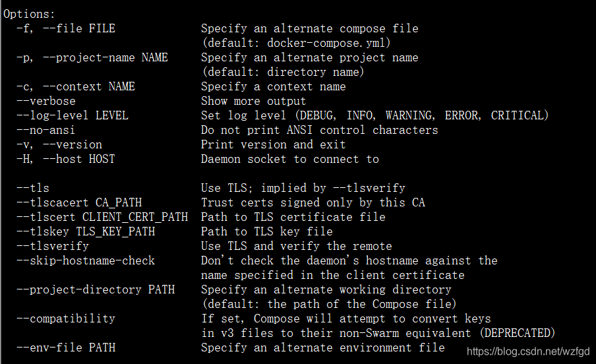This screenshot has height=364, width=596.
Task: Click "Specify a context name" description
Action: pyautogui.click(x=274, y=86)
